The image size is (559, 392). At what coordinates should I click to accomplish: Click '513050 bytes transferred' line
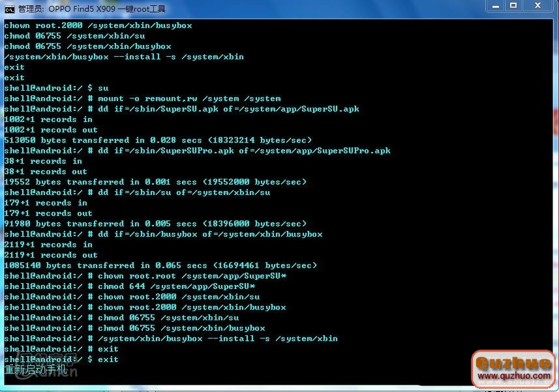[x=158, y=140]
